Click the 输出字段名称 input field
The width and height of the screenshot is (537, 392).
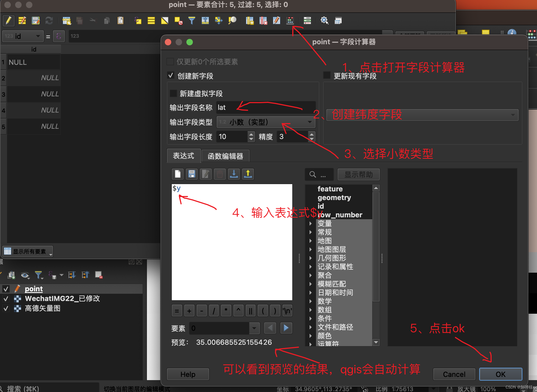pos(266,107)
